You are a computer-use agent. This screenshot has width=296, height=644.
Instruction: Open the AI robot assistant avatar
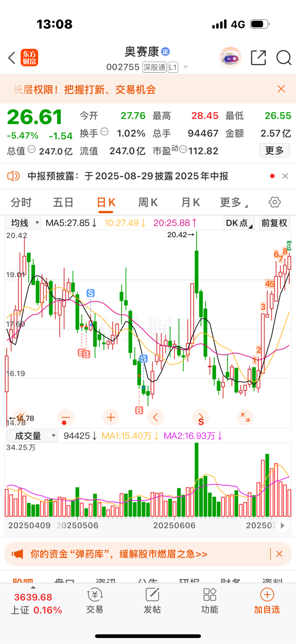click(x=230, y=58)
